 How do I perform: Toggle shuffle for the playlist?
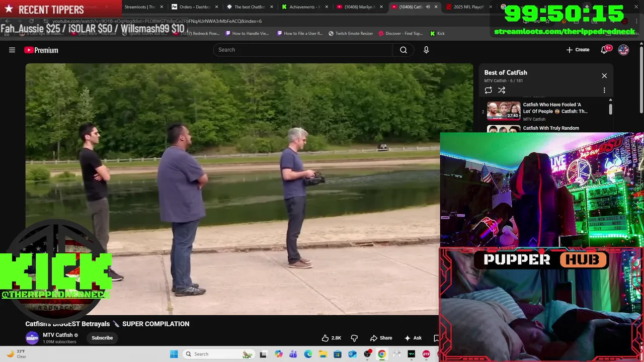502,90
